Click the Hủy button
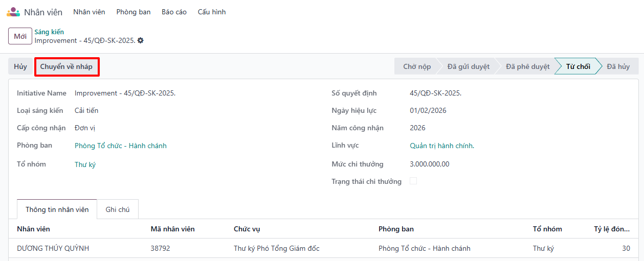The height and width of the screenshot is (261, 644). click(20, 66)
